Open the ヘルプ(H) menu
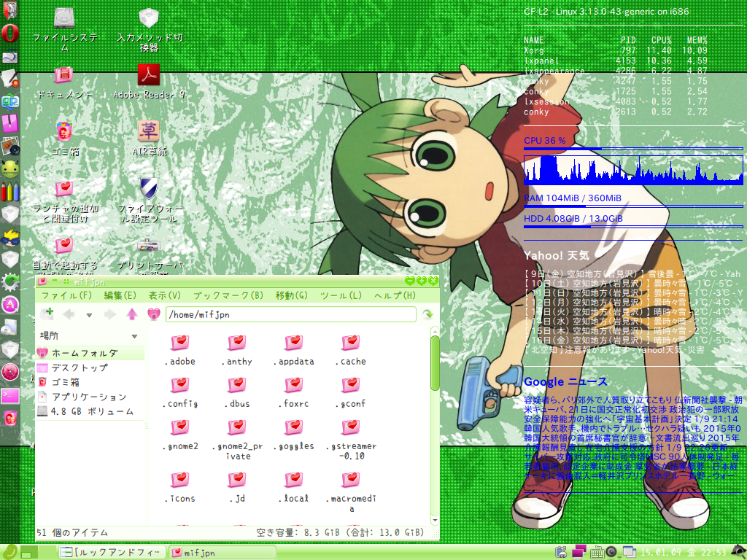The width and height of the screenshot is (747, 560). (x=395, y=296)
